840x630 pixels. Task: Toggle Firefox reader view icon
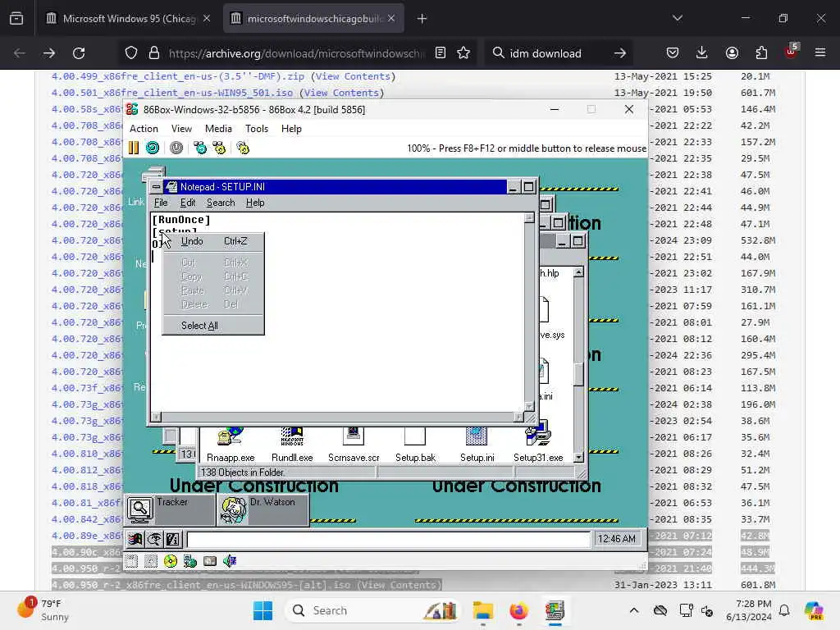click(441, 53)
